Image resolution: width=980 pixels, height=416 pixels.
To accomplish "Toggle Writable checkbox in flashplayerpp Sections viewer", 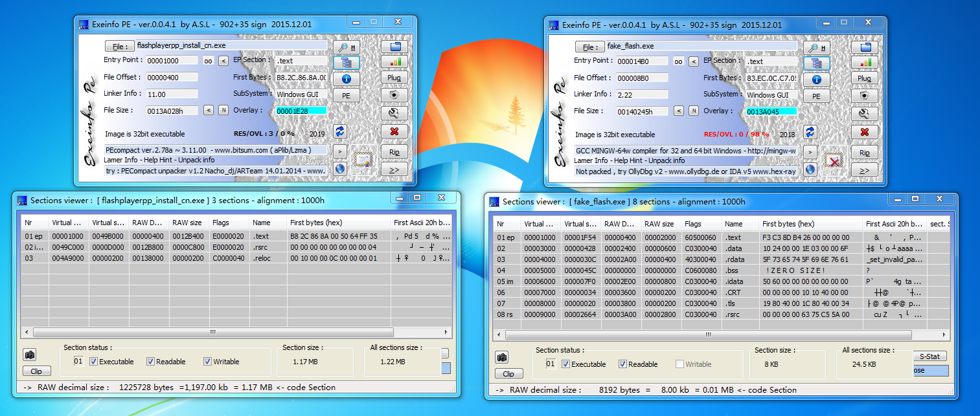I will click(207, 362).
